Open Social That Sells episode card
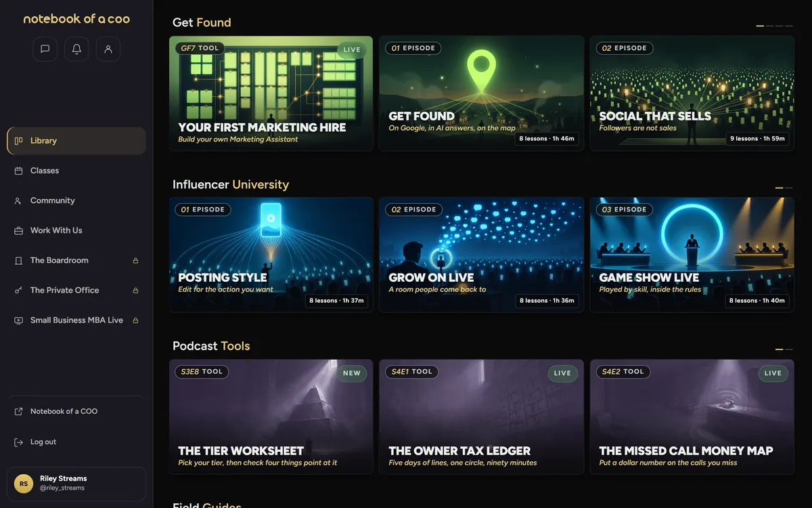The image size is (812, 508). coord(692,93)
